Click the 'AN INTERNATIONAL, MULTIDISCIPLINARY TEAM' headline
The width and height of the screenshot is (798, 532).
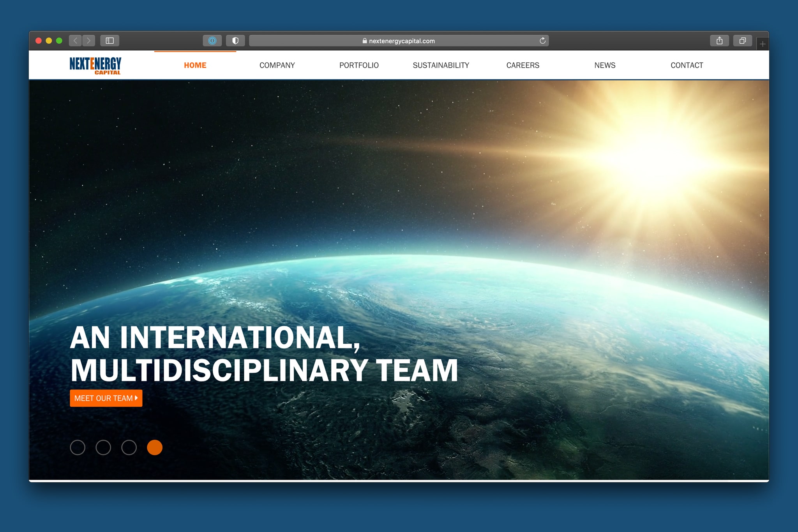tap(264, 353)
